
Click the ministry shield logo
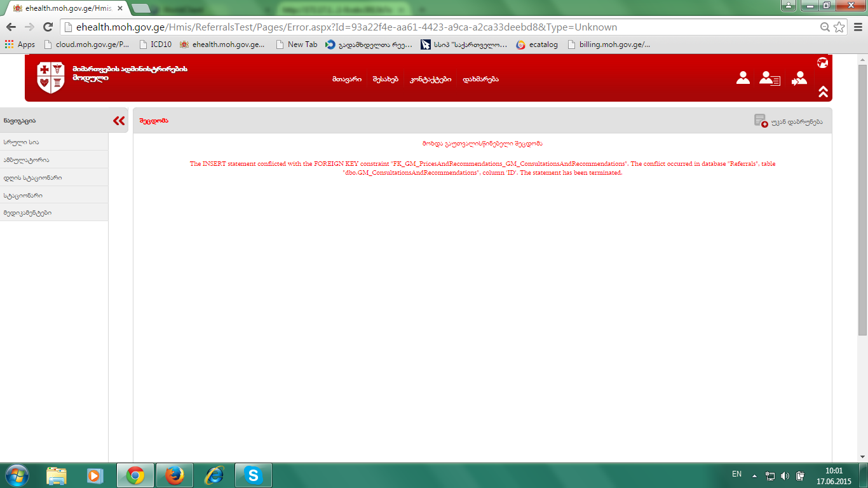(51, 78)
